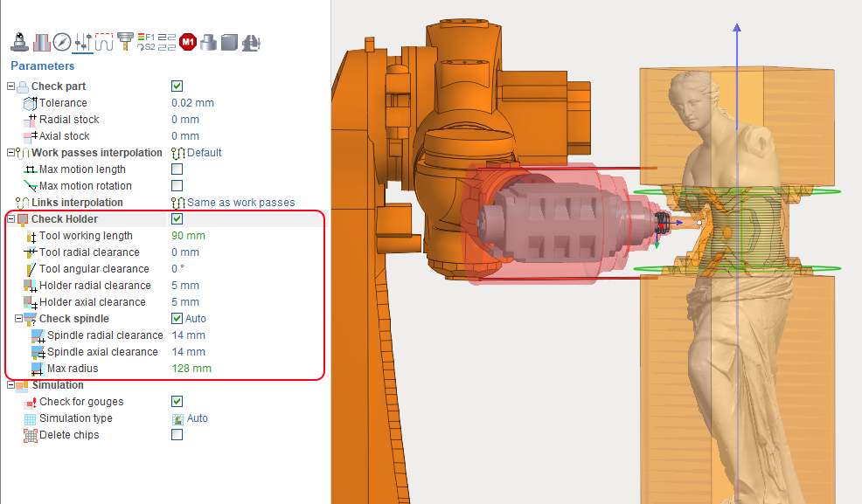Screen dimensions: 862x504
Task: Click the Tool radial clearance row icon
Action: click(31, 252)
